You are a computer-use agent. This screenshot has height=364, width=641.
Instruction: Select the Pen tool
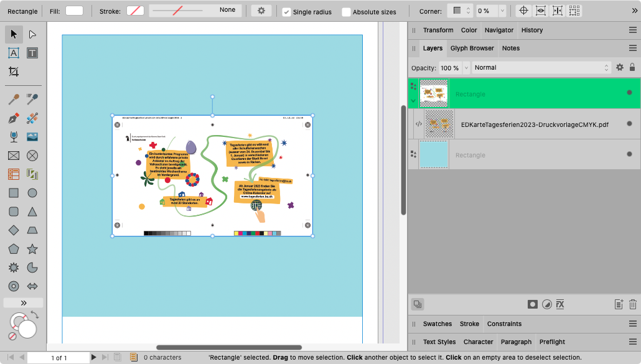13,118
